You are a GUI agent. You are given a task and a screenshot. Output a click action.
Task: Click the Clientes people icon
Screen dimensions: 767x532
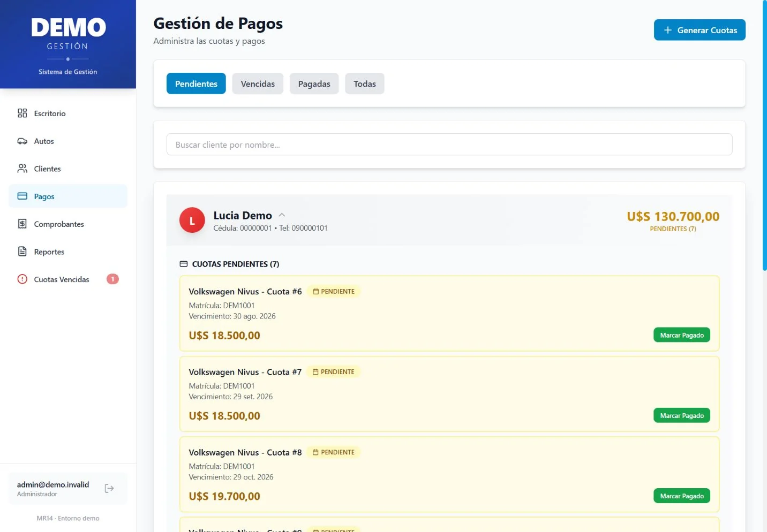tap(22, 169)
